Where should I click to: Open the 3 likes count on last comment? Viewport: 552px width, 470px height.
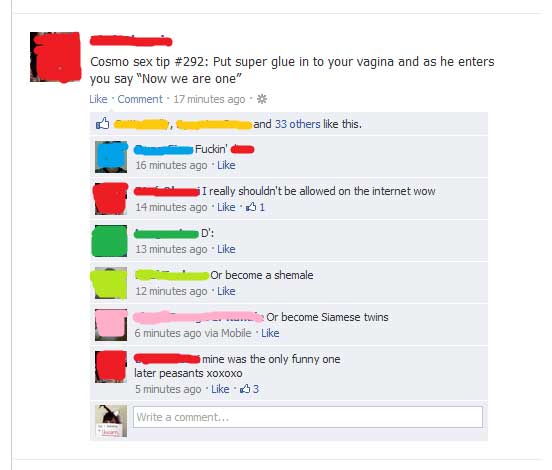pyautogui.click(x=249, y=389)
